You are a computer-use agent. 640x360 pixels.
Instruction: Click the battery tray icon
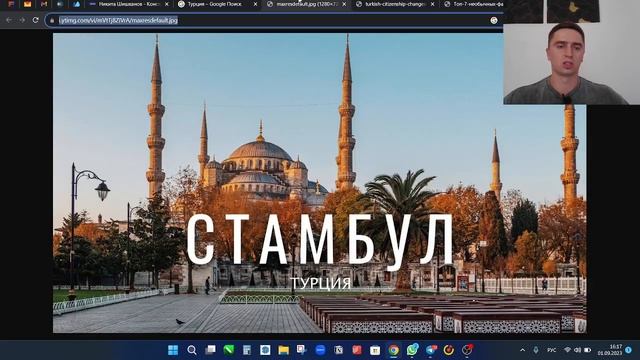588,350
